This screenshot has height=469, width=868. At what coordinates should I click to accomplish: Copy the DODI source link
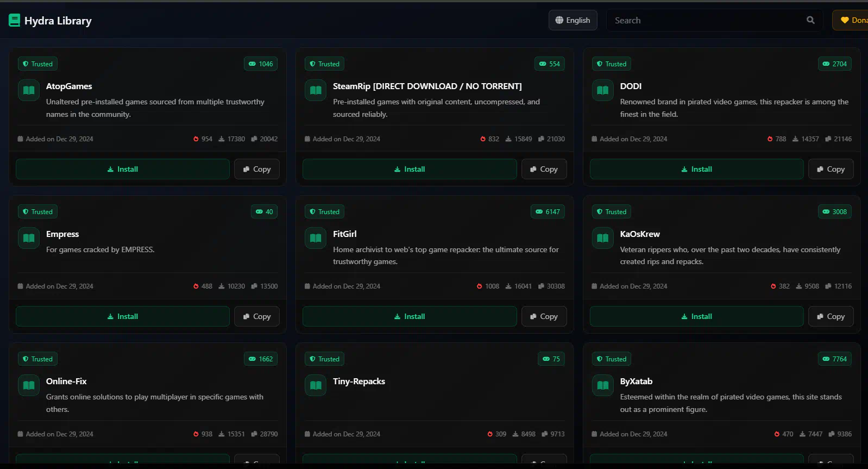coord(831,169)
